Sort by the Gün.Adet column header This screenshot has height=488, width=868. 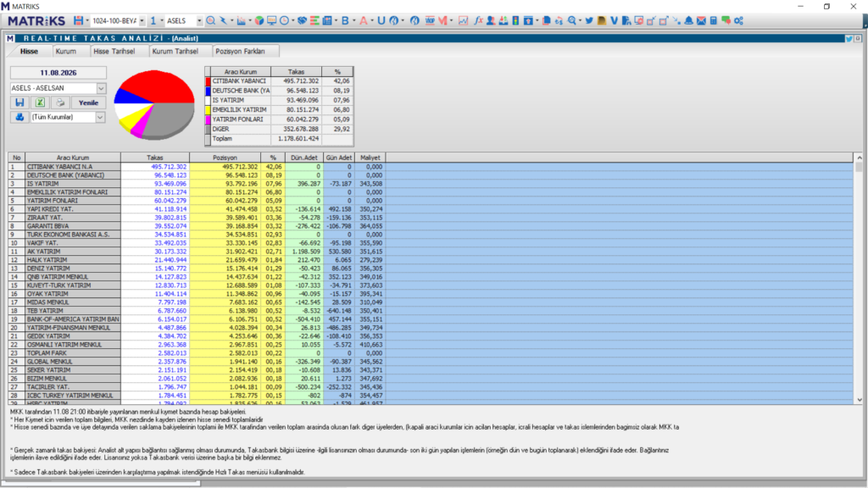[x=339, y=158]
